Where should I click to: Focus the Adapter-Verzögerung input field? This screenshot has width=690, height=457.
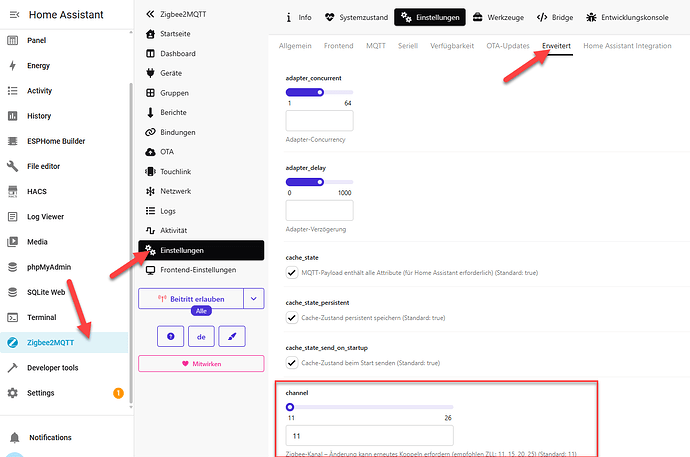(x=319, y=210)
